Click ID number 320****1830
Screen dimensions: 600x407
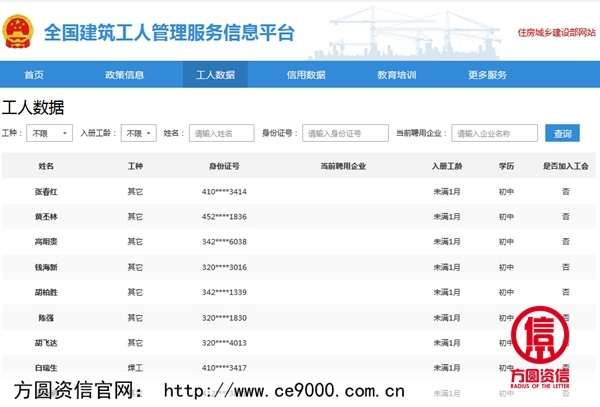tap(224, 317)
